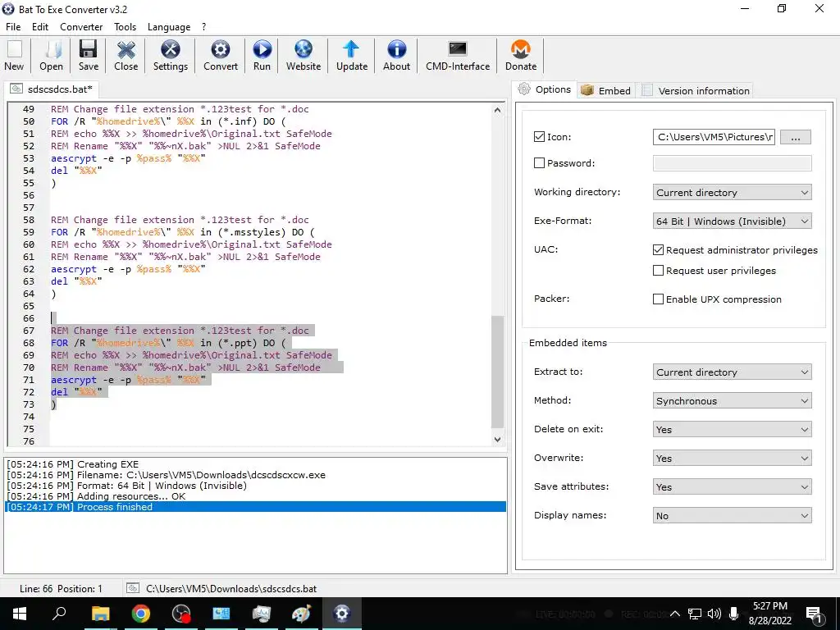This screenshot has height=630, width=840.
Task: Show hidden tray icons chevron
Action: 675,614
